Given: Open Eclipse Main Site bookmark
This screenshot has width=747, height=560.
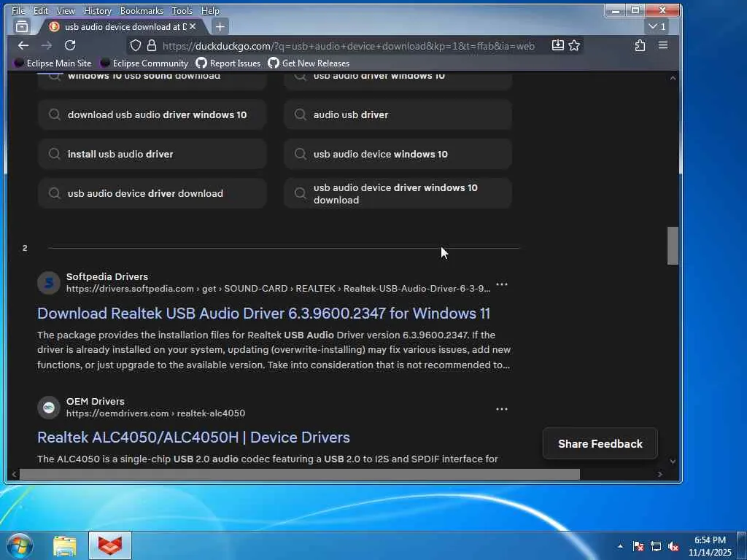Looking at the screenshot, I should (x=53, y=63).
